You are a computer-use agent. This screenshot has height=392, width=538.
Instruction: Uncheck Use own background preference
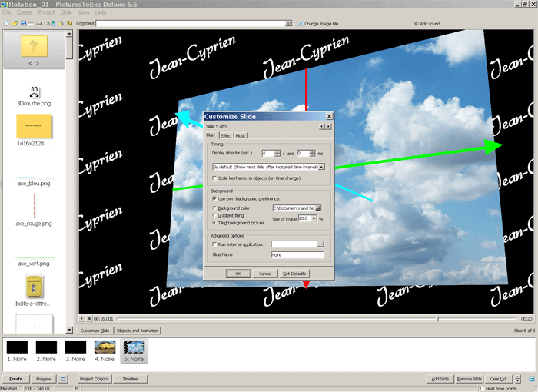coord(214,199)
